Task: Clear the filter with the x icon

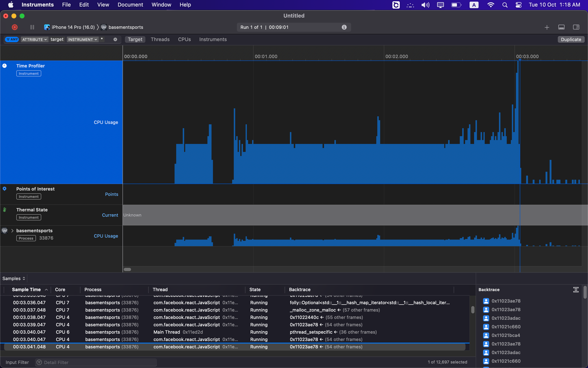Action: coord(115,39)
